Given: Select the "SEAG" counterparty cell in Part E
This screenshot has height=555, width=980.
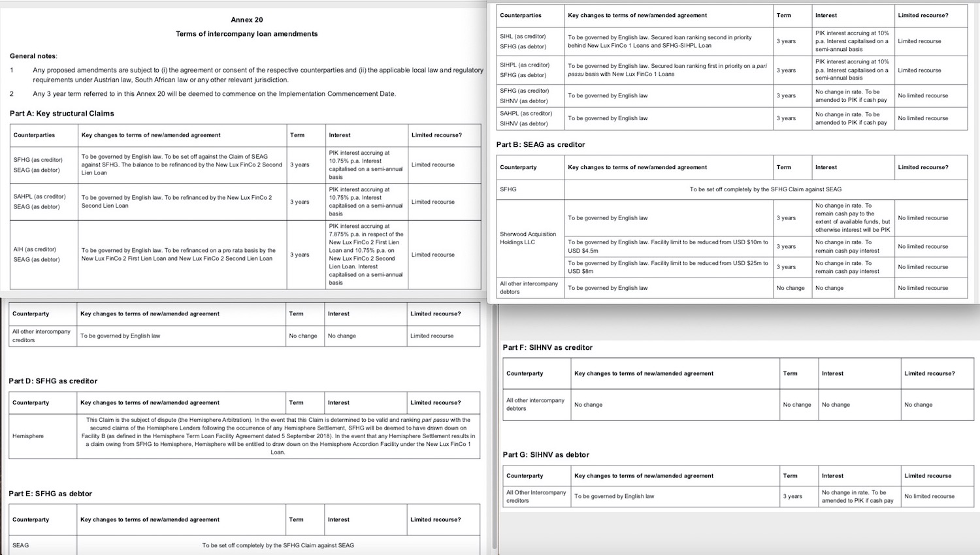Looking at the screenshot, I should 43,545.
